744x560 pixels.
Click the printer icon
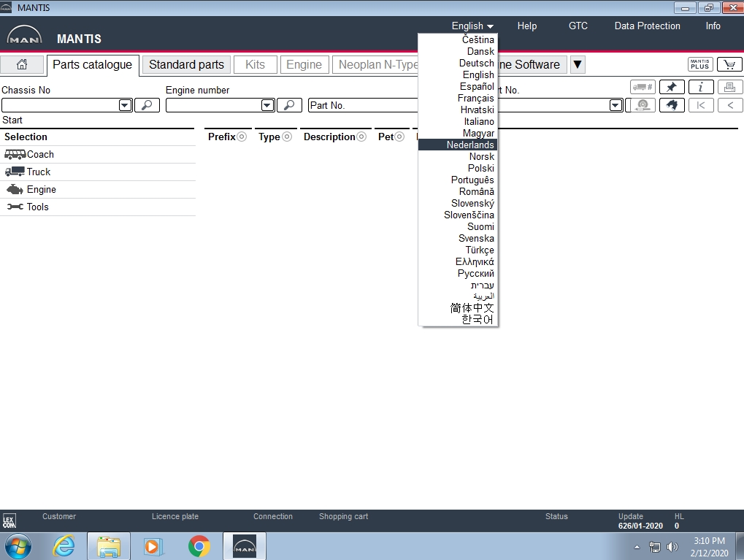pyautogui.click(x=730, y=87)
